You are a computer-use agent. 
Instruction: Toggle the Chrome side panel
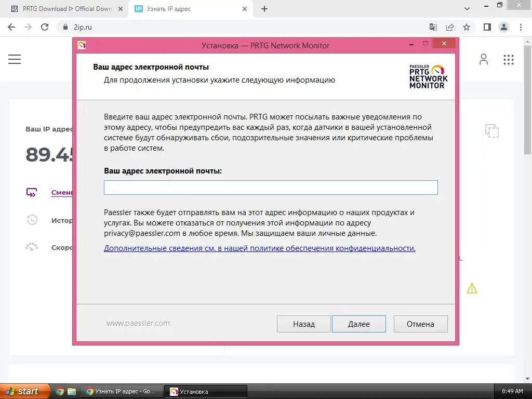pyautogui.click(x=487, y=27)
